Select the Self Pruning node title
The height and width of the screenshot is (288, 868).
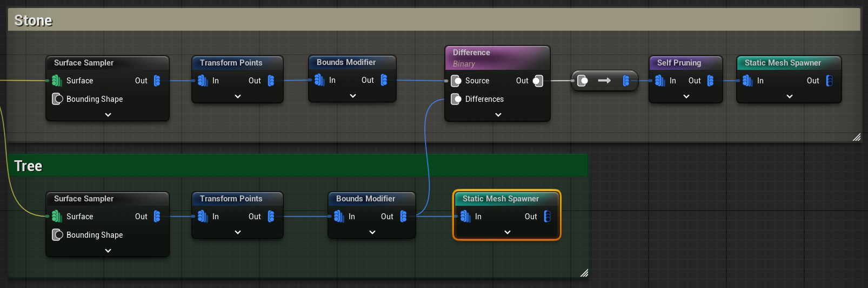point(679,63)
